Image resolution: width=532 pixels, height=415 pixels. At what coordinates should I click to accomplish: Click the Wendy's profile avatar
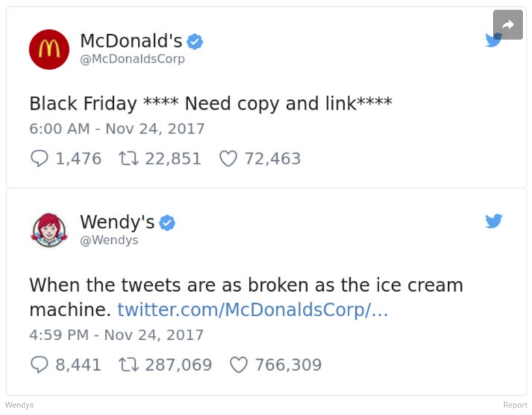coord(49,230)
